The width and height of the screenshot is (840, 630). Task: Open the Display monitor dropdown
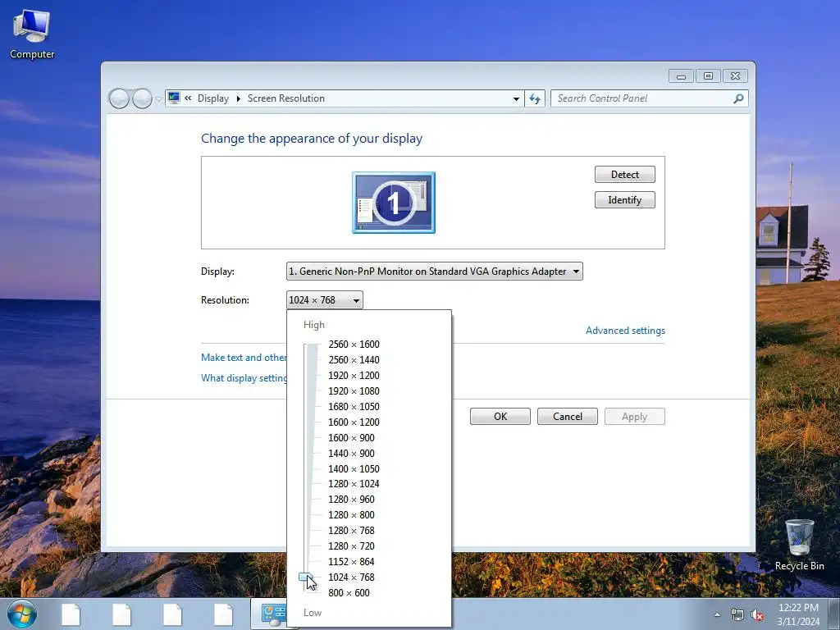[435, 271]
